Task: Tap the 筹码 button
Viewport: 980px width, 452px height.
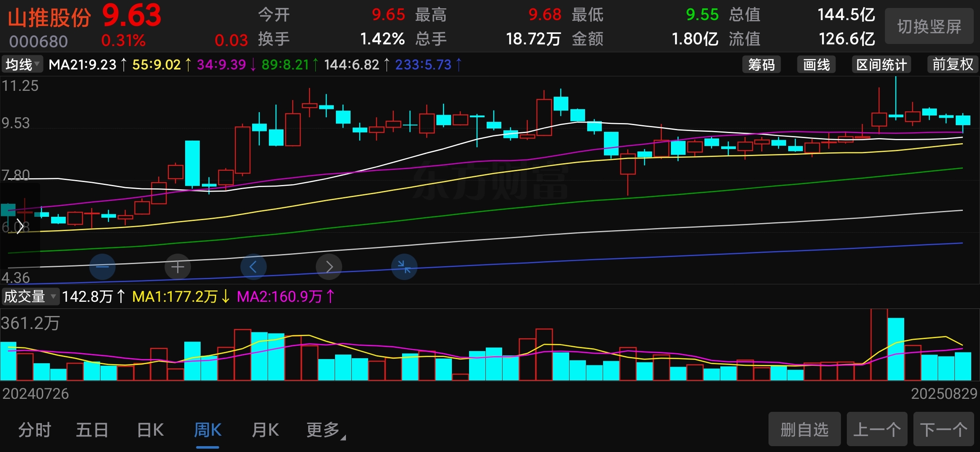Action: coord(761,64)
